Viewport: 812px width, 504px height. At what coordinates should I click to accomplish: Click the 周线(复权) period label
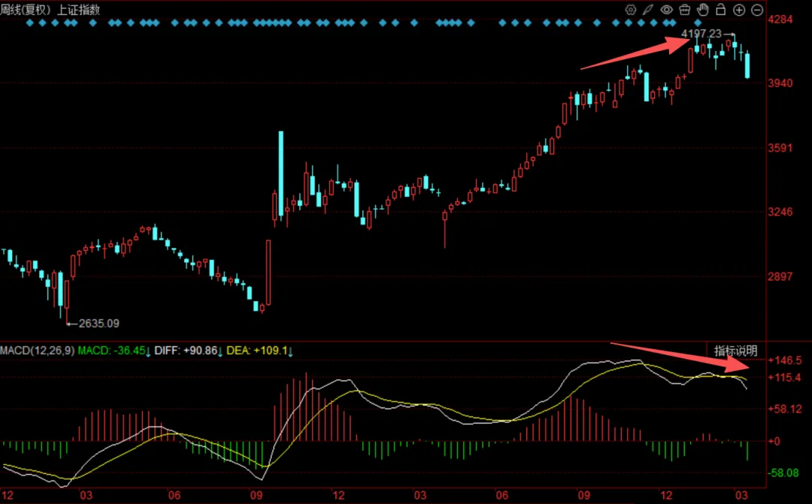pyautogui.click(x=25, y=10)
